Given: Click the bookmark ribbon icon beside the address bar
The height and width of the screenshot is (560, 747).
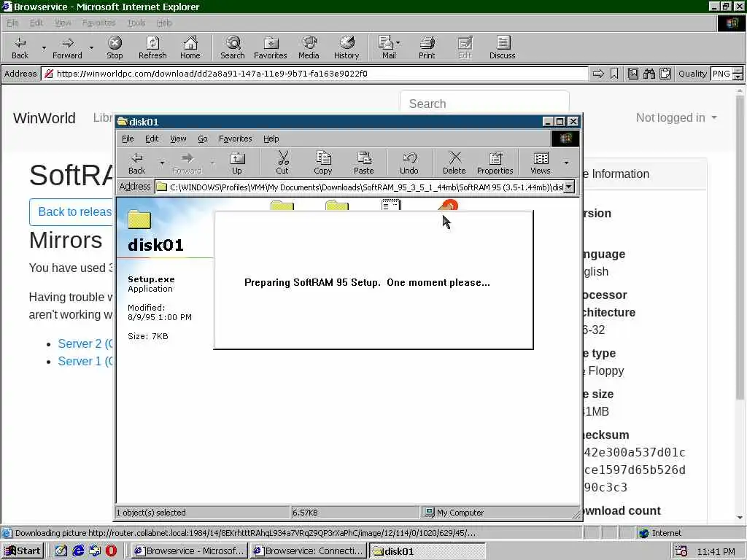Looking at the screenshot, I should 614,74.
